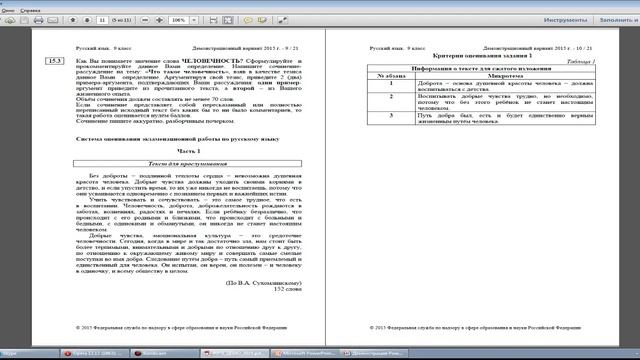Click left page header 'Русский язык. 9 класс'

point(103,48)
